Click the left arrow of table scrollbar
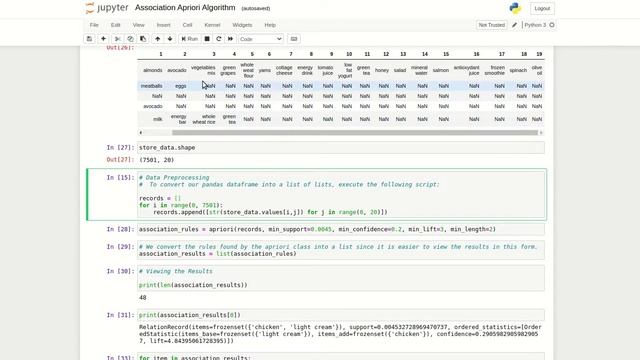The height and width of the screenshot is (360, 640). point(141,133)
